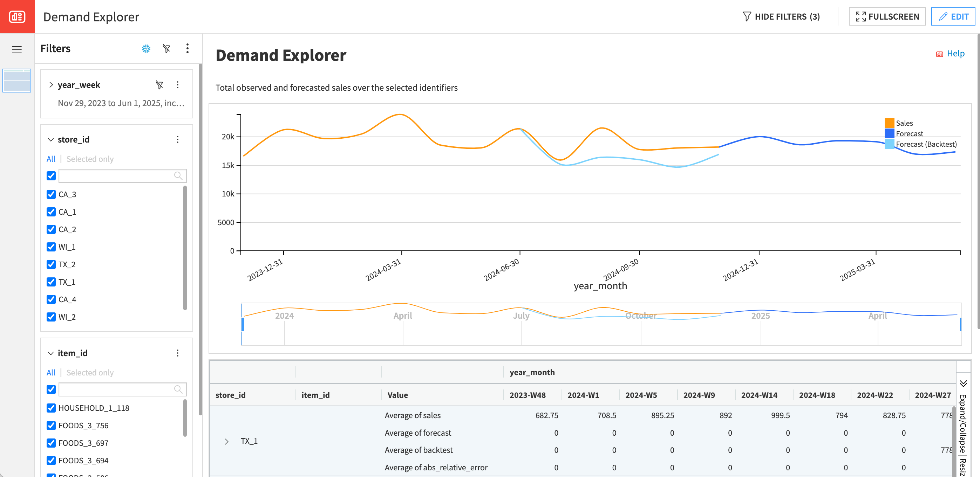Click HIDE FILTERS in the top bar
The width and height of the screenshot is (980, 477).
pos(782,16)
